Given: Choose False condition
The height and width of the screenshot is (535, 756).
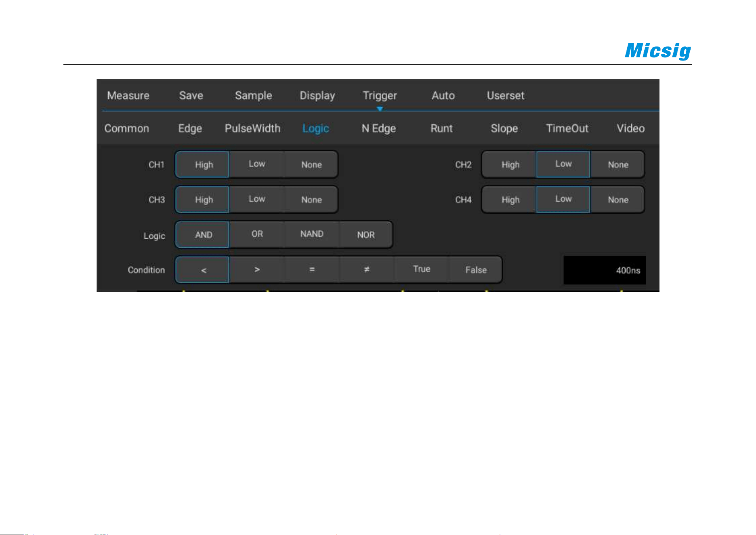Looking at the screenshot, I should click(475, 270).
